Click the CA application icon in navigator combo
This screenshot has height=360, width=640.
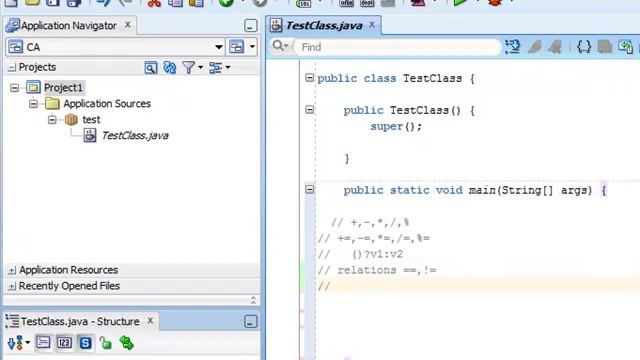(16, 47)
